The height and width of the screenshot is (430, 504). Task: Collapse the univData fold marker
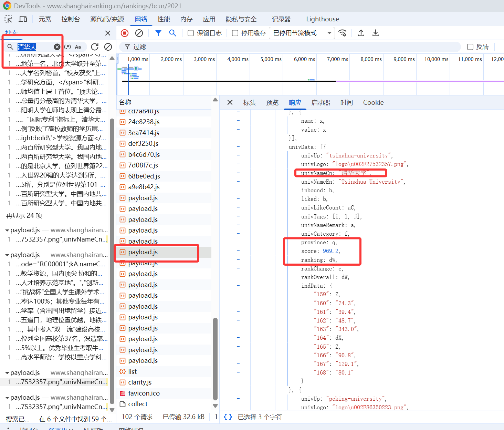coord(238,147)
